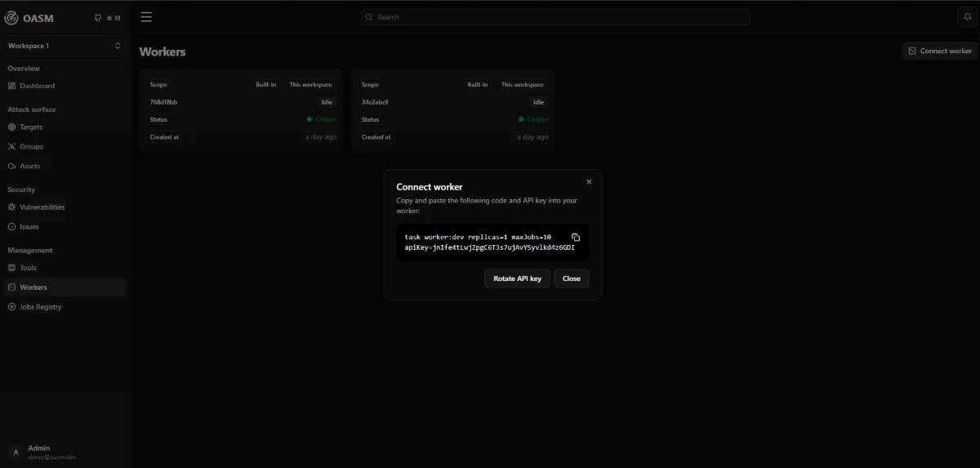The height and width of the screenshot is (468, 980).
Task: Click the Jobs Registry sidebar icon
Action: pyautogui.click(x=12, y=306)
